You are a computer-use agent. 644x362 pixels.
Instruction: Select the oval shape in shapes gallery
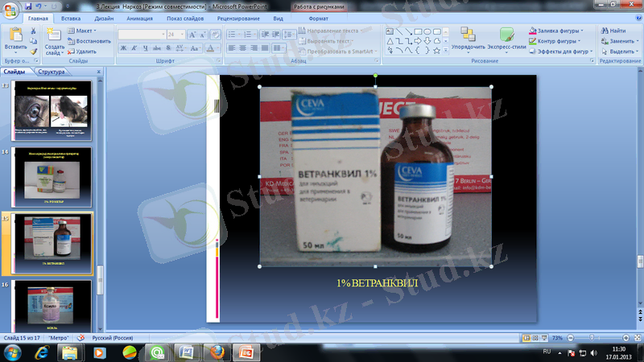[x=427, y=31]
